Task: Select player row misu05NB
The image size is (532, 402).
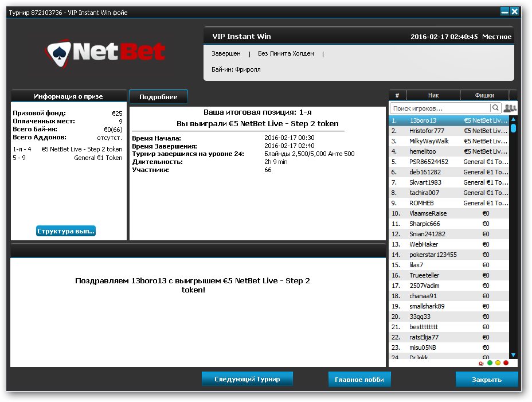Action: coord(449,348)
